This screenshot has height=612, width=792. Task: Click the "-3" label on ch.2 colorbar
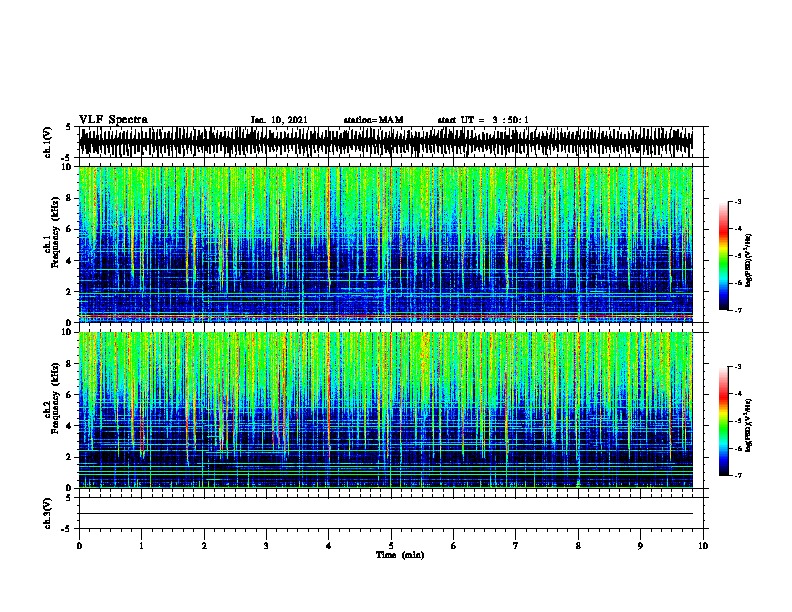[x=738, y=367]
